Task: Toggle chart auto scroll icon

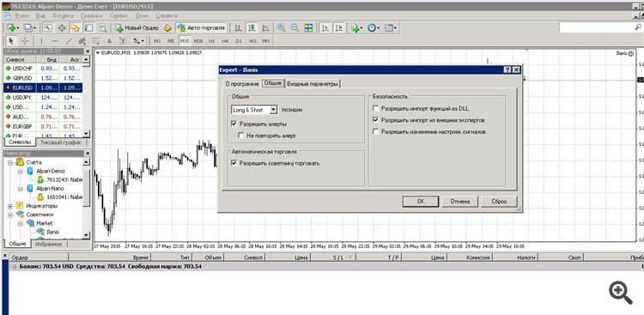Action: [325, 28]
